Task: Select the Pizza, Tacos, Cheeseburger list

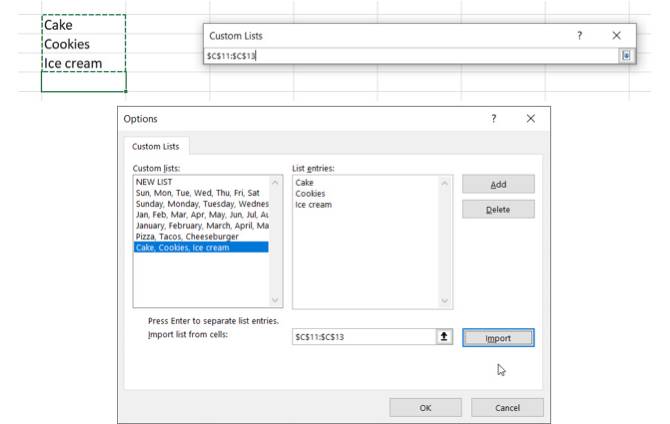Action: pos(201,236)
